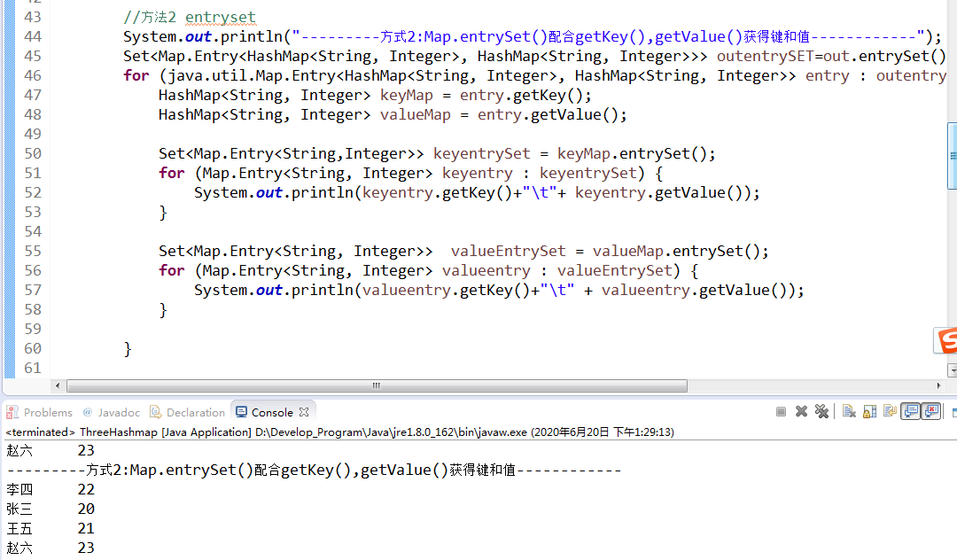Click console separator line with '方式2:Map.entrySet()'

click(x=314, y=470)
